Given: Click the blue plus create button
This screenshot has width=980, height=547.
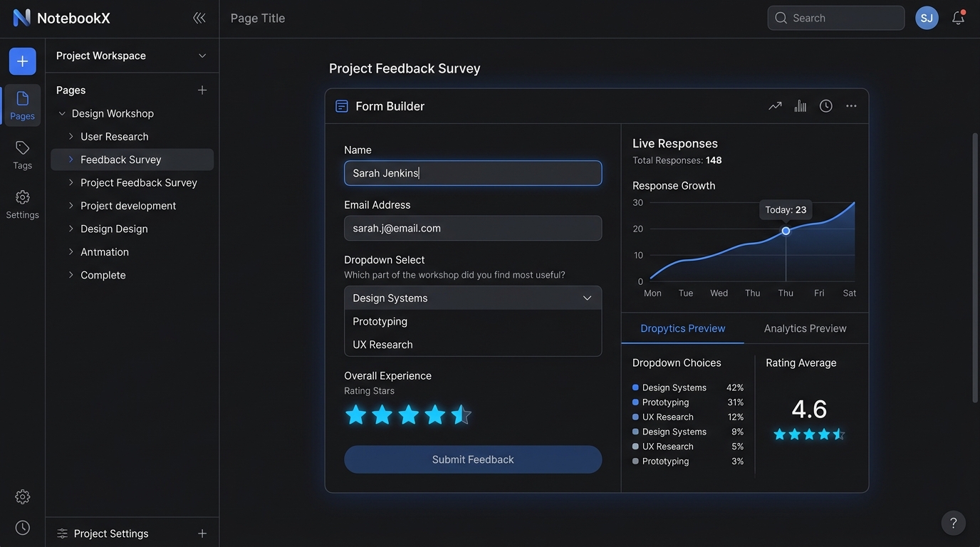Looking at the screenshot, I should [x=23, y=61].
